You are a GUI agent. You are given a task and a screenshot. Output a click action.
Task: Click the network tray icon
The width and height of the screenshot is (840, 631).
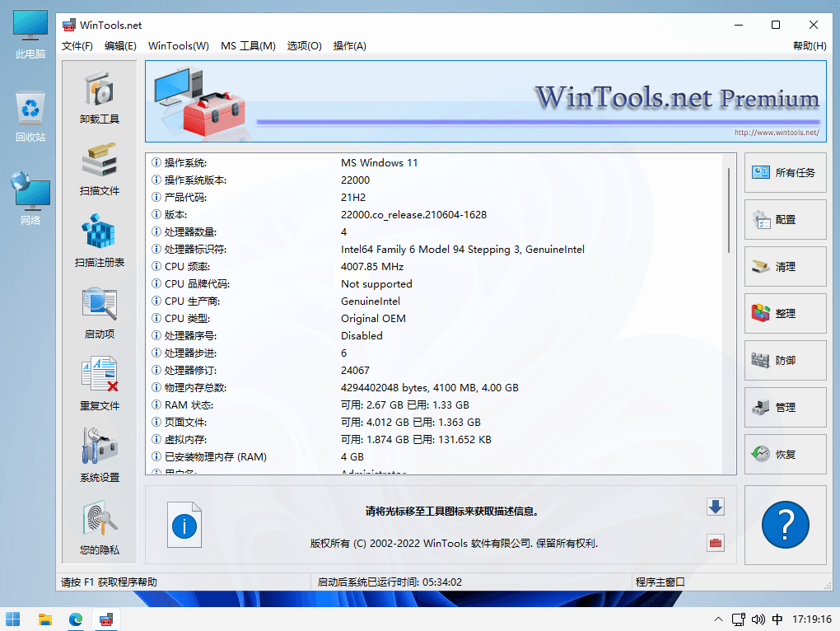coord(739,619)
